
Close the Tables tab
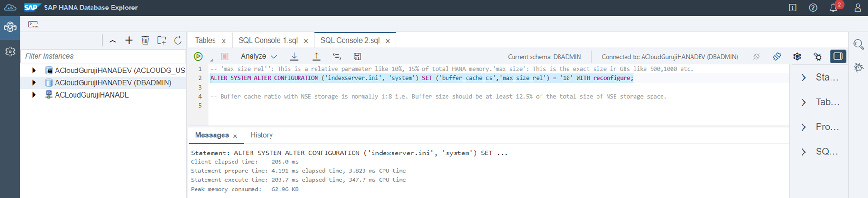[224, 41]
